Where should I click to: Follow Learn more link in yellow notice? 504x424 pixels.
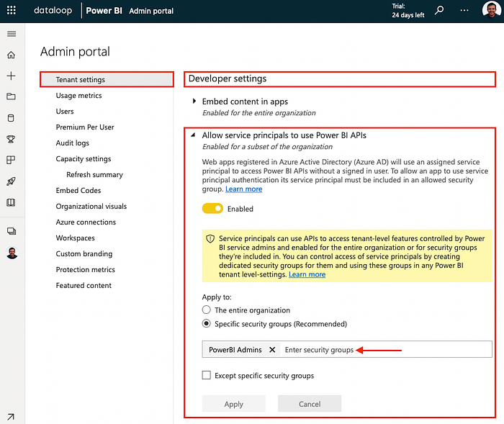(307, 274)
